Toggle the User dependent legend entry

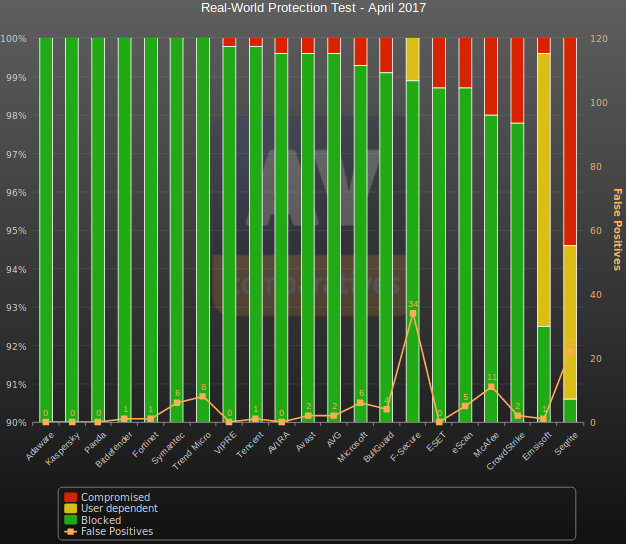[x=111, y=508]
